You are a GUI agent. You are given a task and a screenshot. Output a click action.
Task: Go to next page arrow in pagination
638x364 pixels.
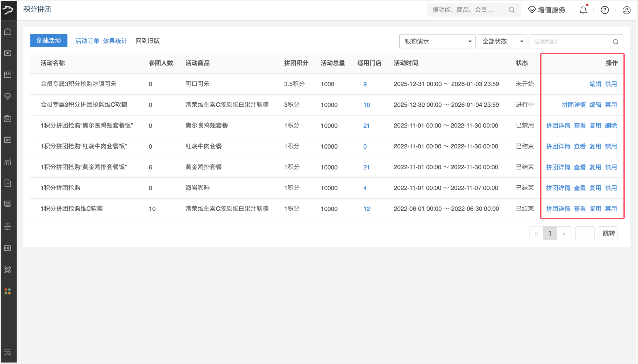[564, 234]
